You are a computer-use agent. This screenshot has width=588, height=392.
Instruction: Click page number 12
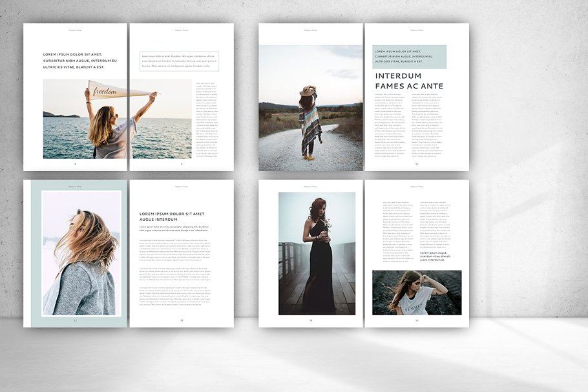(75, 320)
